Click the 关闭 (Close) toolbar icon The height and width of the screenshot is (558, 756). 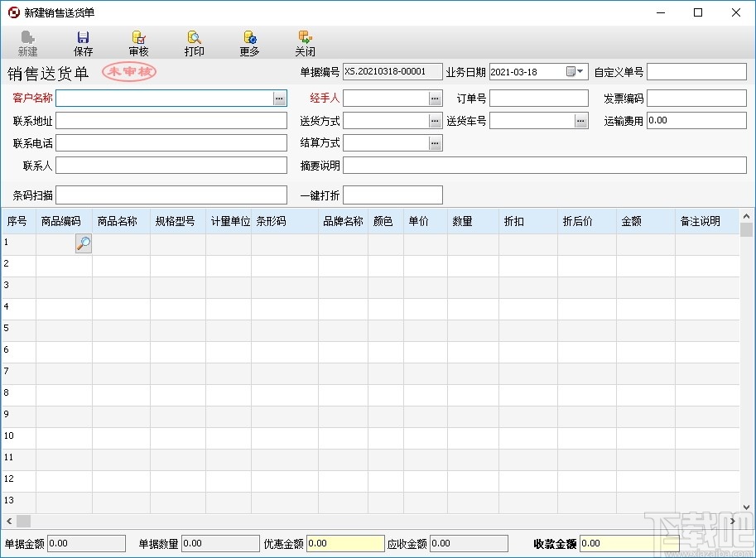coord(305,41)
